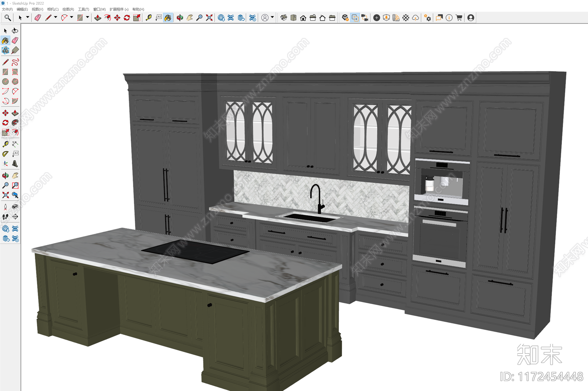Toggle the highlighted scene sync button
This screenshot has width=588, height=391.
[x=355, y=18]
